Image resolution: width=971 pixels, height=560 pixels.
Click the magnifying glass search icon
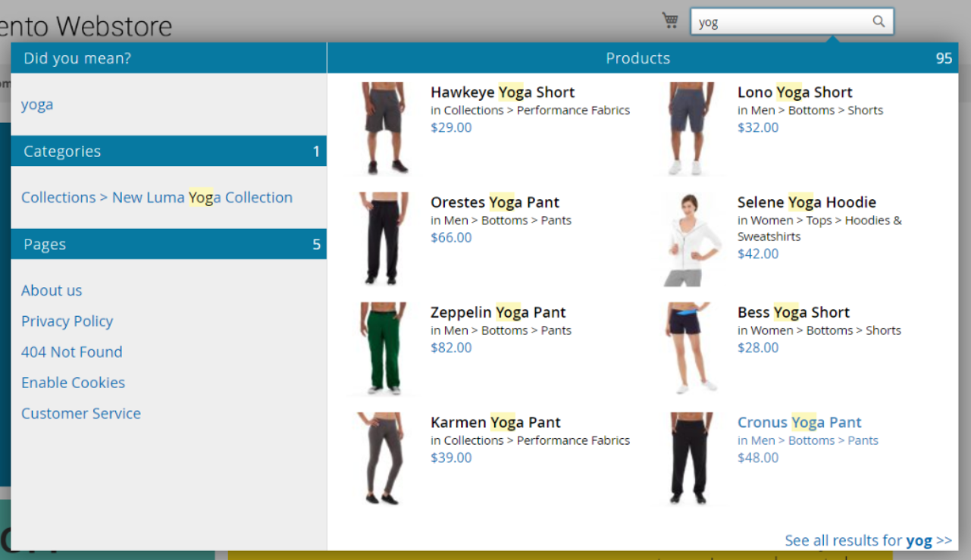pyautogui.click(x=879, y=21)
